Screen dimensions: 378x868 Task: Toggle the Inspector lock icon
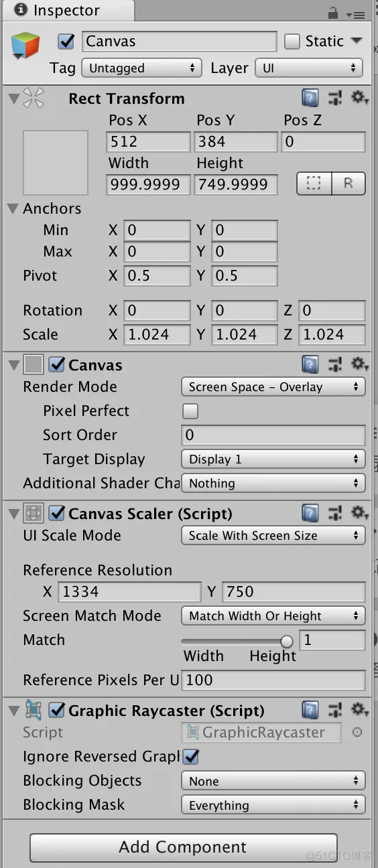click(x=333, y=13)
